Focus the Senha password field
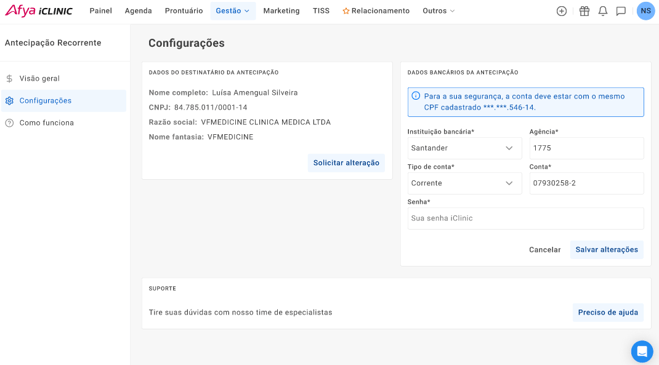659x365 pixels. (525, 218)
